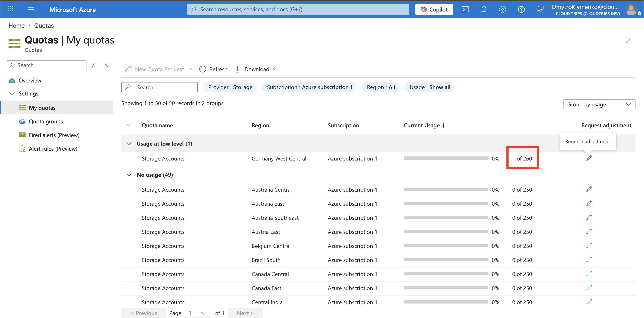
Task: Click the Provider : Storage filter pill
Action: click(230, 87)
